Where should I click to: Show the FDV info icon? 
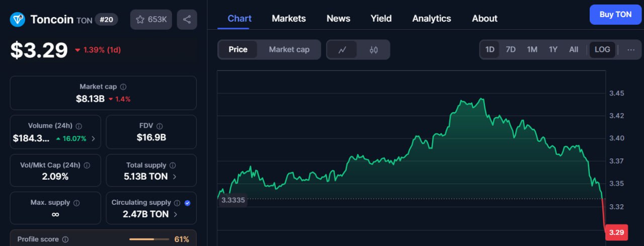pyautogui.click(x=159, y=126)
